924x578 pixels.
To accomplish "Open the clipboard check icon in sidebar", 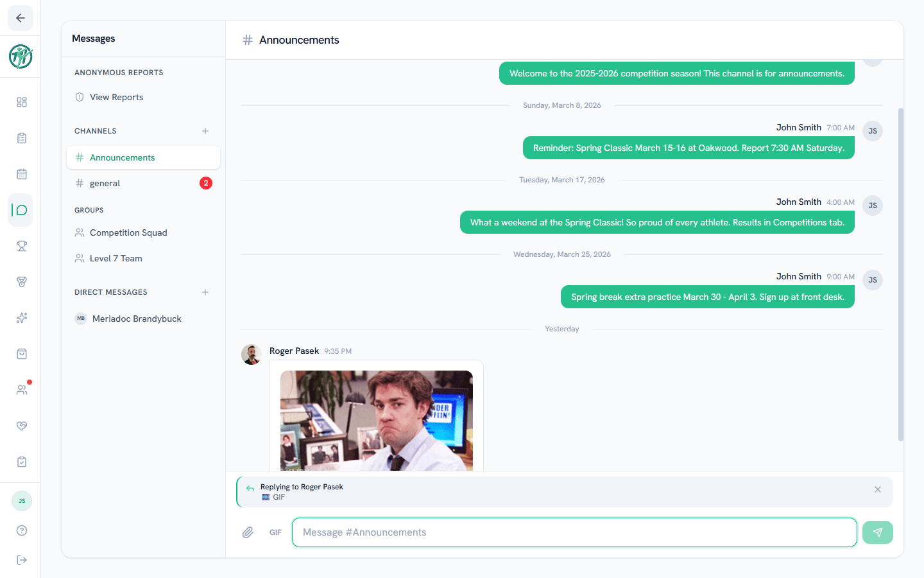I will [x=22, y=462].
